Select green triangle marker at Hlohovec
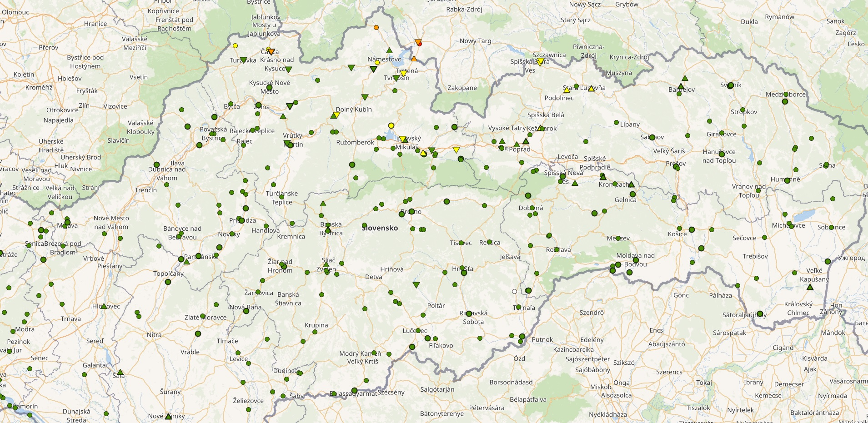Screen dimensions: 868x423 tap(104, 306)
